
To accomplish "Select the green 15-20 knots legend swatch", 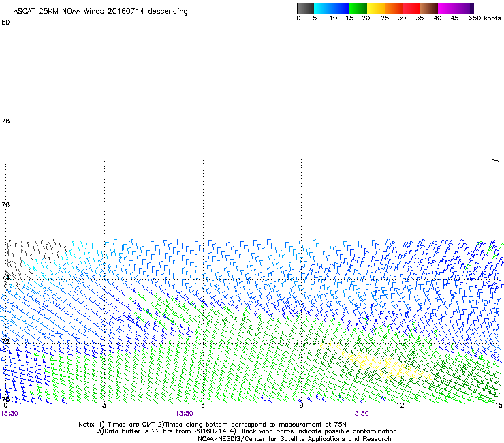I will (358, 8).
